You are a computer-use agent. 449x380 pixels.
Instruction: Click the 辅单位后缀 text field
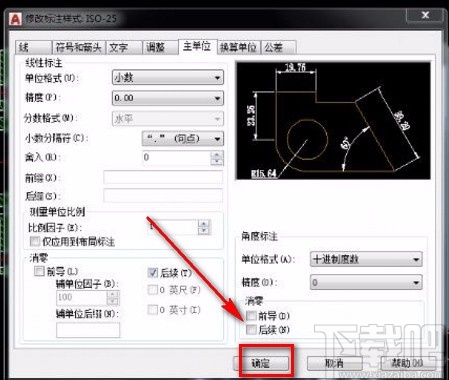click(88, 330)
